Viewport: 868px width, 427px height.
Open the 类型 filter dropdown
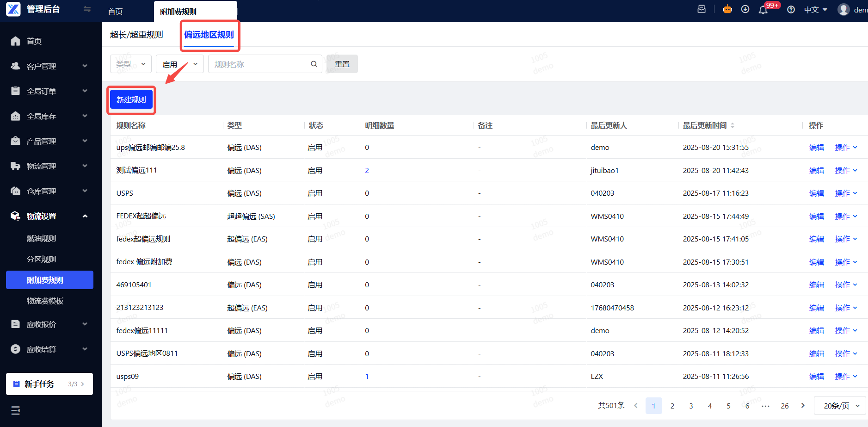(131, 64)
